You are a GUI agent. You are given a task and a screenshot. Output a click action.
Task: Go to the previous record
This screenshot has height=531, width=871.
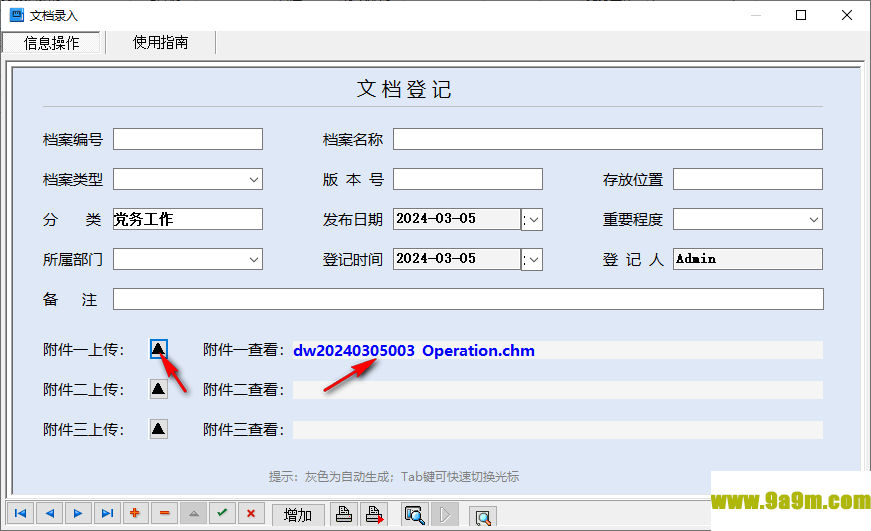(x=49, y=513)
